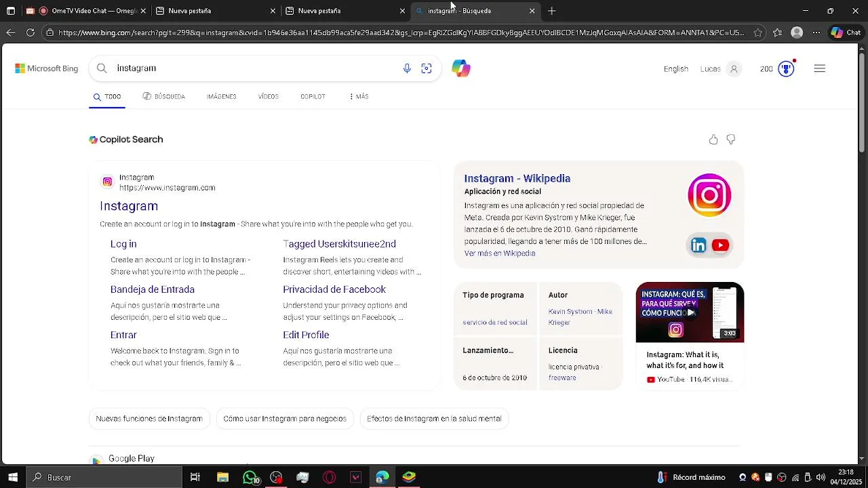Screen dimensions: 868x488
Task: Open Tagged Userskitsunee2nd sublink
Action: pos(339,244)
